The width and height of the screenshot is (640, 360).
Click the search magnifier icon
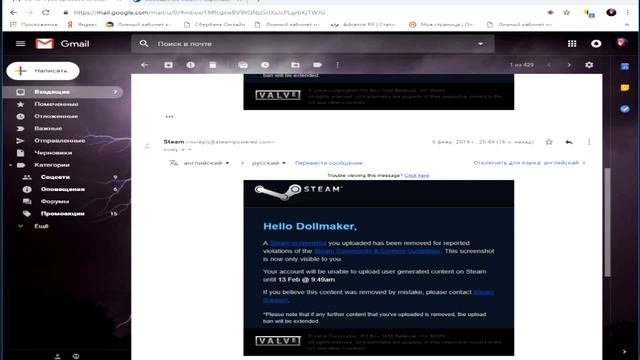click(x=144, y=43)
